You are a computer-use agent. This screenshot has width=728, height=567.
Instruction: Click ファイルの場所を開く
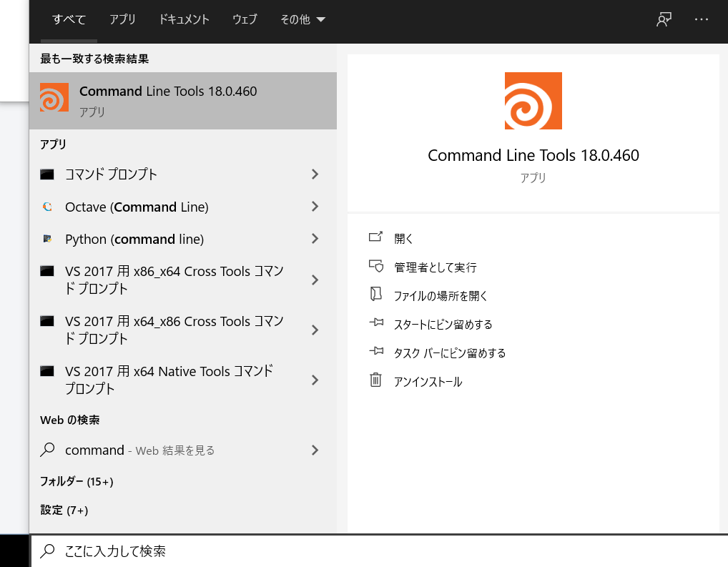point(441,296)
